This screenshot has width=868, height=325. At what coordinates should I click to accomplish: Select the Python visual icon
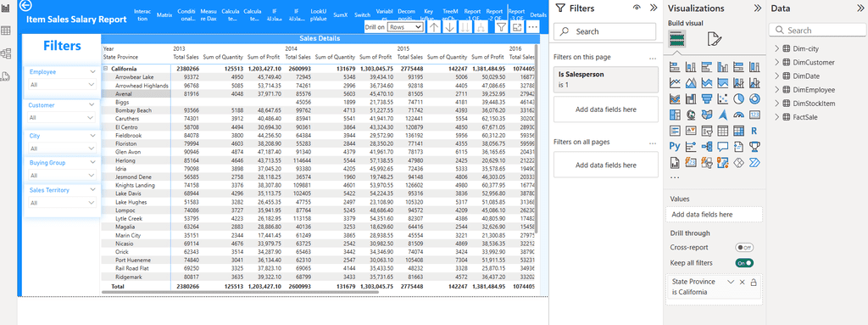pos(674,147)
